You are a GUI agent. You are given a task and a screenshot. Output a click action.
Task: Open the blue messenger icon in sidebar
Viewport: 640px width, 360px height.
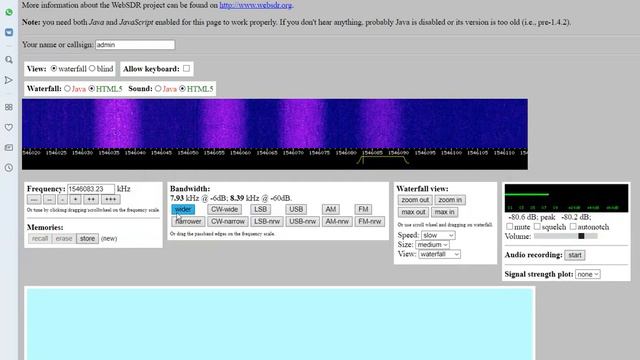pos(9,32)
